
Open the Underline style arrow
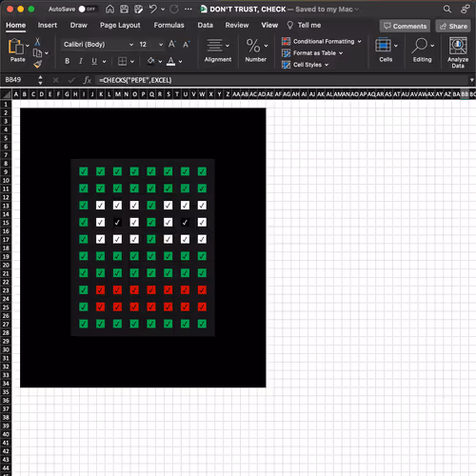click(104, 62)
